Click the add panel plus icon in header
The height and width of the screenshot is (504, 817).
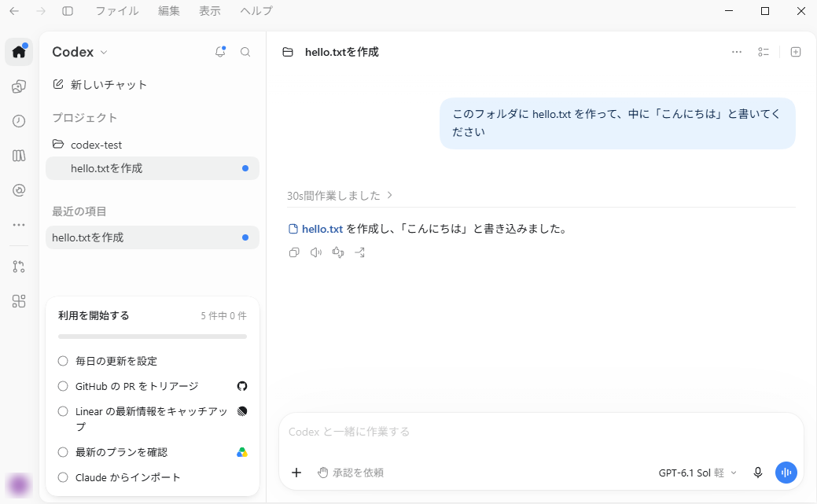pyautogui.click(x=796, y=52)
